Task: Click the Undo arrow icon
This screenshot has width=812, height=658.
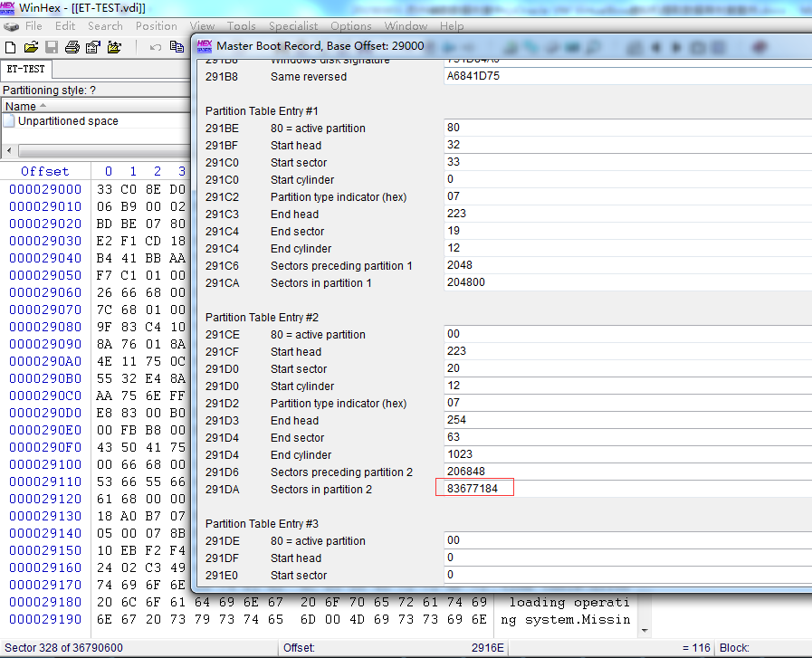Action: click(156, 48)
